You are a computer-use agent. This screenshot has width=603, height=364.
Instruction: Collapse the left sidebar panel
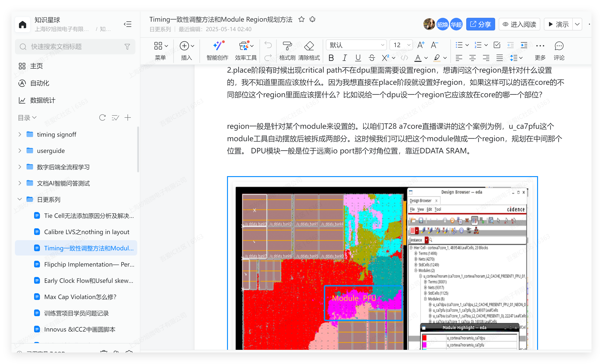coord(128,24)
